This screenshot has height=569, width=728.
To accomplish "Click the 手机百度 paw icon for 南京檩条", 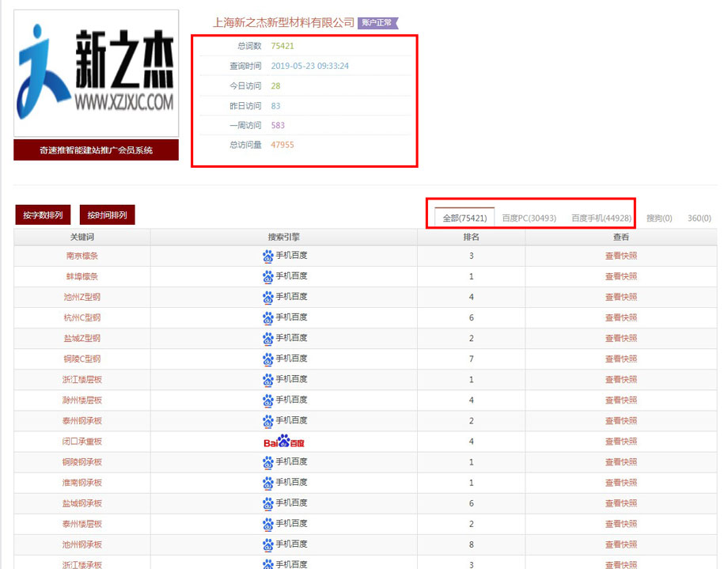I will (x=267, y=256).
